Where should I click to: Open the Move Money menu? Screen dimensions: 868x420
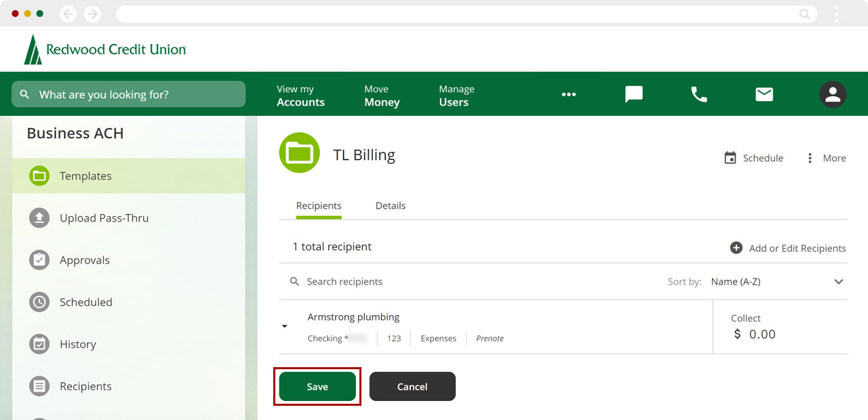tap(382, 96)
